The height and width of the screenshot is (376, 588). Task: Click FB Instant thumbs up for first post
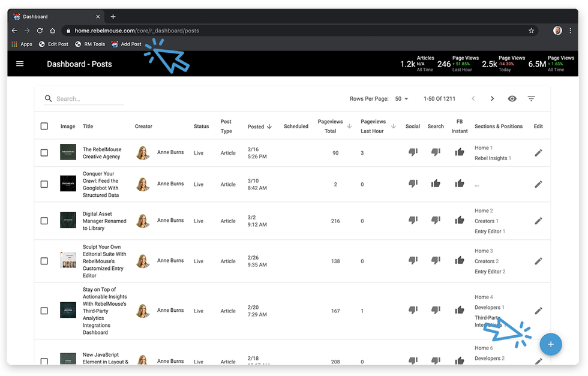(x=460, y=152)
